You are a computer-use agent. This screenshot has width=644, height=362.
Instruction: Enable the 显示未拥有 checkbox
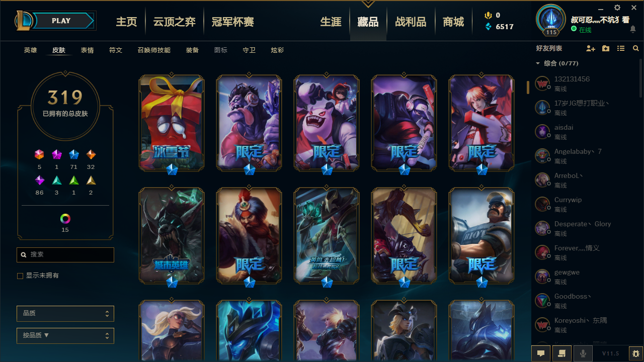(x=20, y=276)
